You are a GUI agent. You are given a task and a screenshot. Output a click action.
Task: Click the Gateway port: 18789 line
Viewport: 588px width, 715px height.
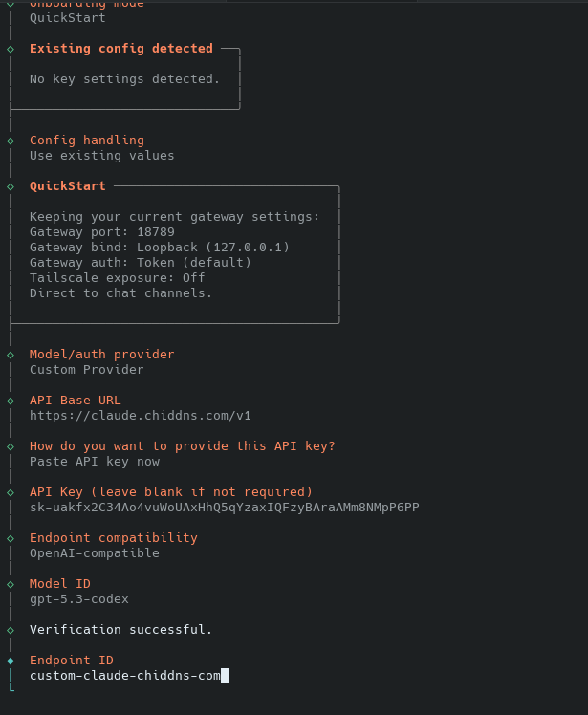coord(101,232)
